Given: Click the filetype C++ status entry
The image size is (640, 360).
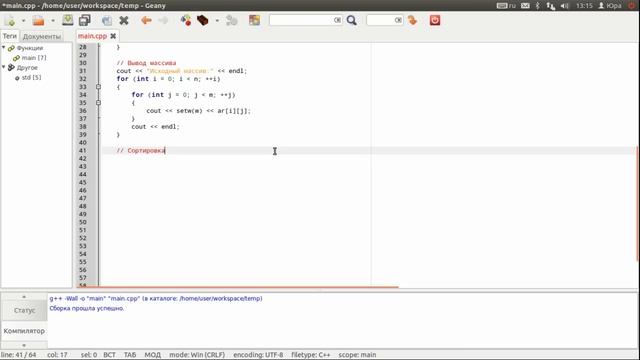Looking at the screenshot, I should coord(311,355).
